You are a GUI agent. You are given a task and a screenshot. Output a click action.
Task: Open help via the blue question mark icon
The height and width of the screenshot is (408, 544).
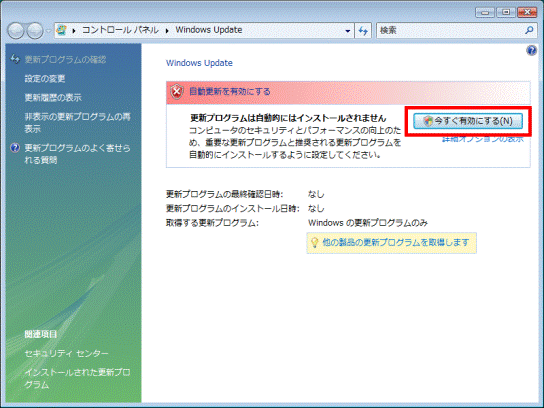(532, 51)
